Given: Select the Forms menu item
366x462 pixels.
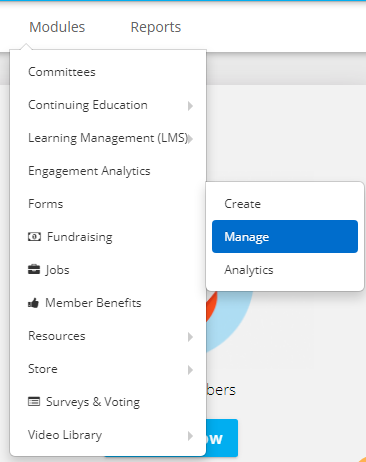Looking at the screenshot, I should pyautogui.click(x=46, y=204).
